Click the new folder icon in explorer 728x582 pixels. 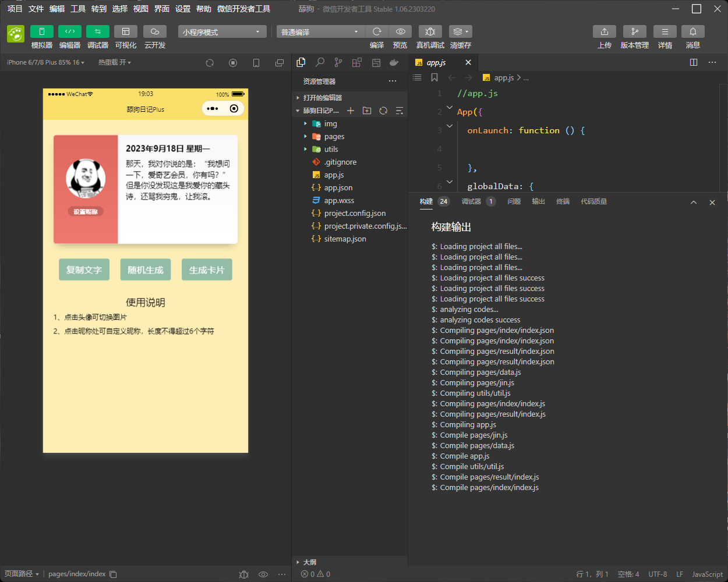tap(367, 111)
